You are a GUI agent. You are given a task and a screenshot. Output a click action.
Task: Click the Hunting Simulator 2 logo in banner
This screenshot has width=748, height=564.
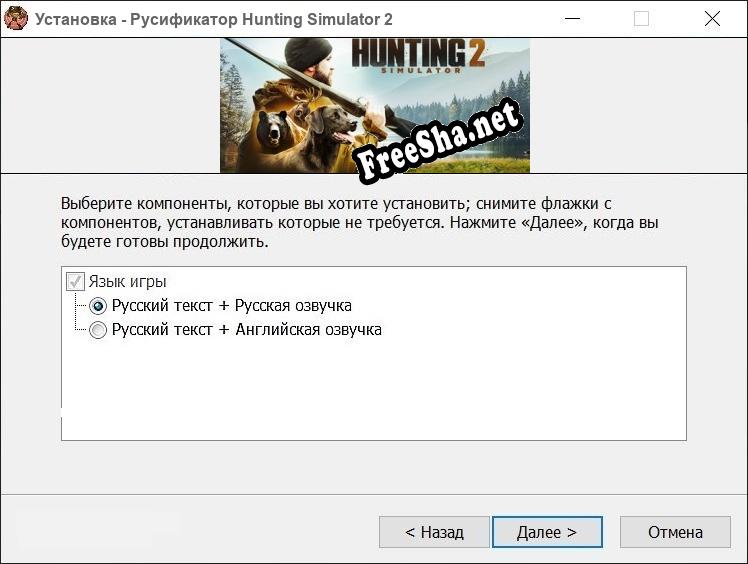tap(433, 55)
